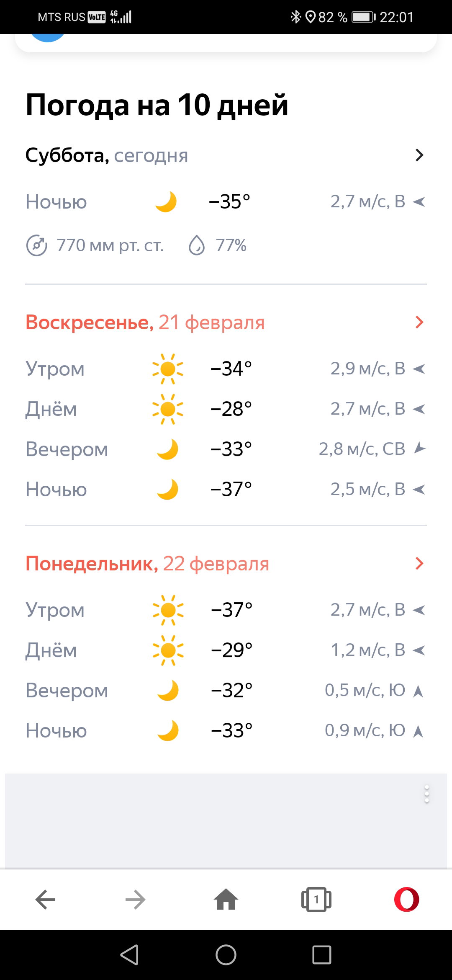Expand Saturday today forecast chevron

(x=419, y=155)
